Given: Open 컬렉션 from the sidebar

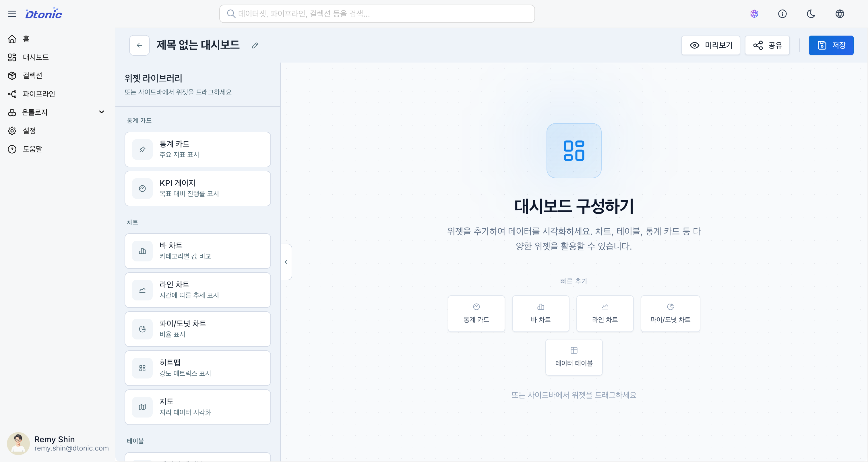Looking at the screenshot, I should coord(32,75).
